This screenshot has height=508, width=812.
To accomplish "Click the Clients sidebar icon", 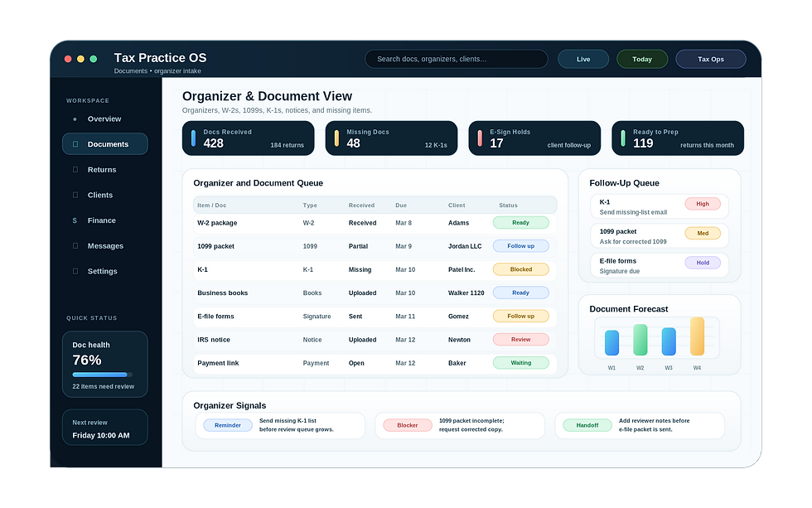I will 75,195.
